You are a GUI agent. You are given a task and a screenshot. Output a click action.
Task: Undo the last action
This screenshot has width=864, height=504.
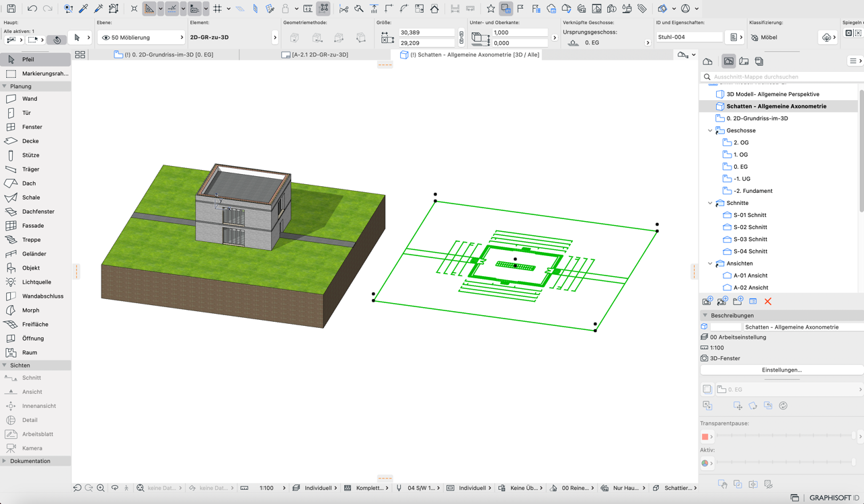[32, 9]
